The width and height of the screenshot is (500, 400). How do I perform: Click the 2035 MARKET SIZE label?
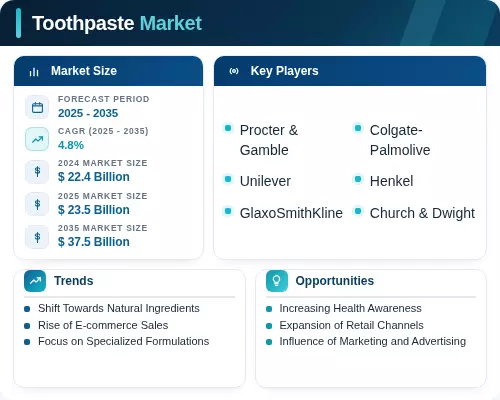tap(103, 228)
